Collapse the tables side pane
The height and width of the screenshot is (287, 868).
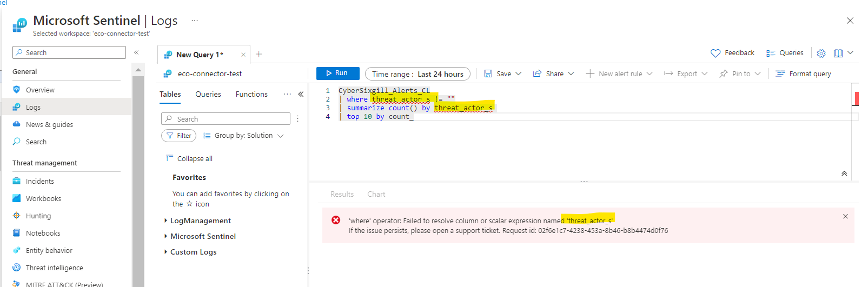[x=301, y=94]
